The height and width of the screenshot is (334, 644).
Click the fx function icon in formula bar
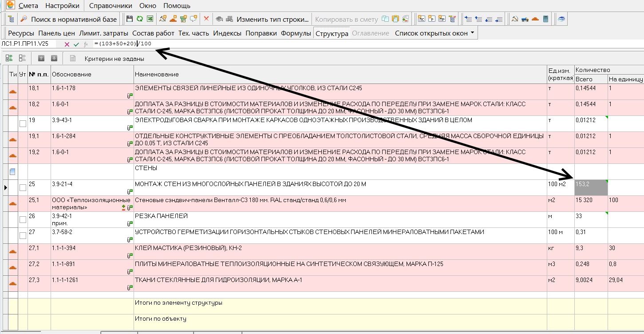coord(86,44)
